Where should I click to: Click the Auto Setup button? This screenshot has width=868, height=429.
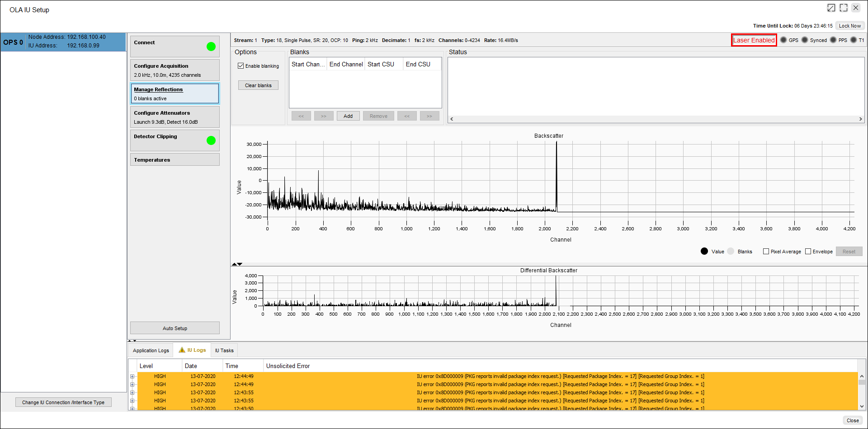(x=175, y=328)
